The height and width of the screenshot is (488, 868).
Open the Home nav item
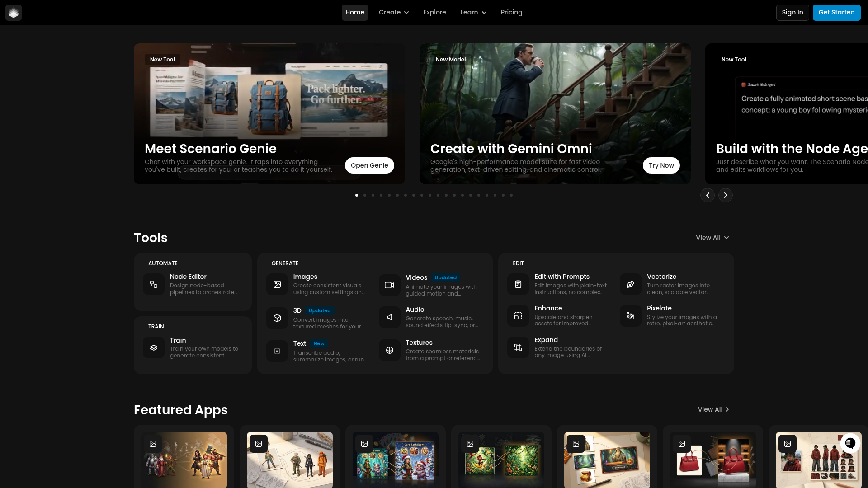pos(355,13)
